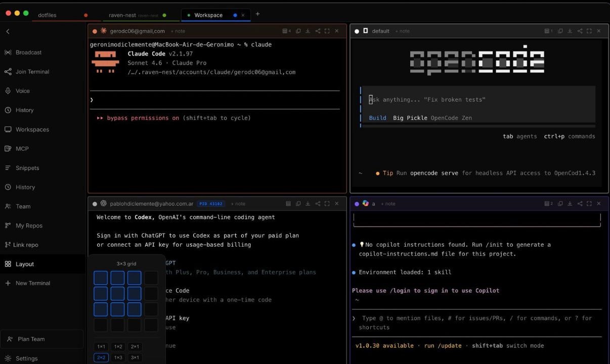Image resolution: width=610 pixels, height=364 pixels.
Task: Copy icon in the pablohdiclemente pane header
Action: tap(298, 204)
